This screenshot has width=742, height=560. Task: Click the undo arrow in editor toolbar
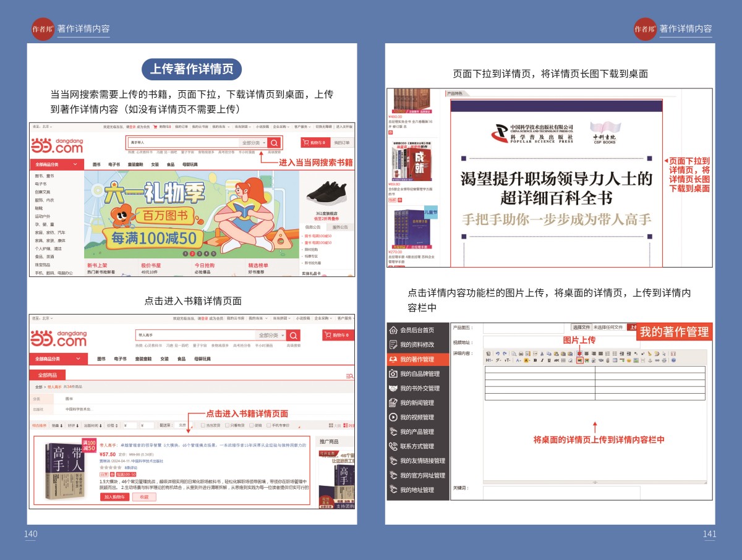(x=497, y=353)
